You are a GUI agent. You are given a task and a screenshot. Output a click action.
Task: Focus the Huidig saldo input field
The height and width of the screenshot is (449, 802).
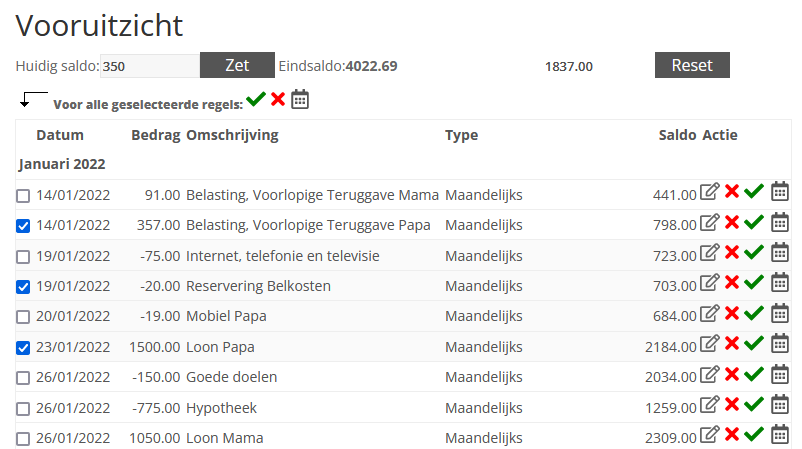tap(150, 66)
